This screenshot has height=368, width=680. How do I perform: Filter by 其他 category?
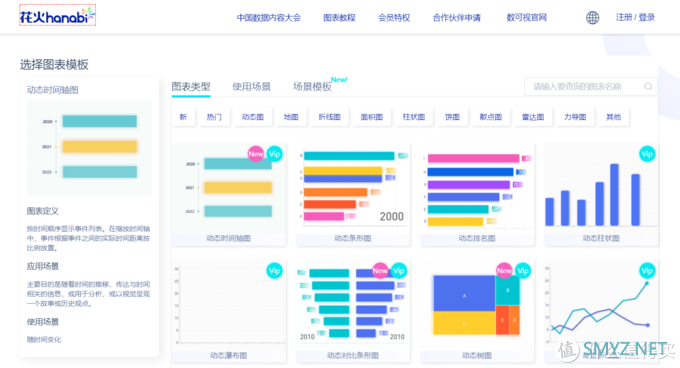pos(613,117)
